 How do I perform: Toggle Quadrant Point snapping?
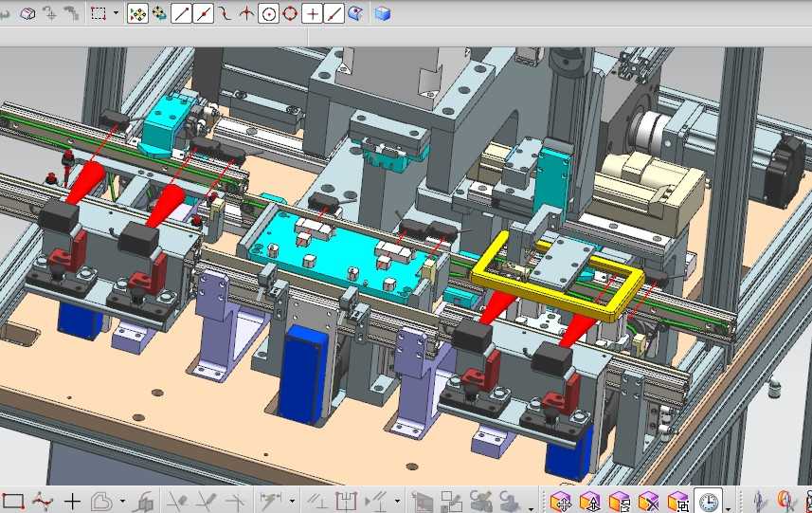(x=290, y=13)
